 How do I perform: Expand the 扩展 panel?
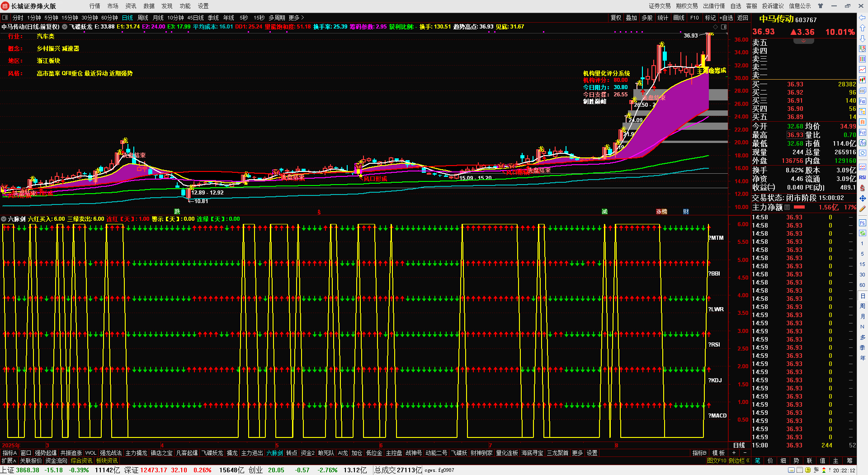(x=9, y=461)
